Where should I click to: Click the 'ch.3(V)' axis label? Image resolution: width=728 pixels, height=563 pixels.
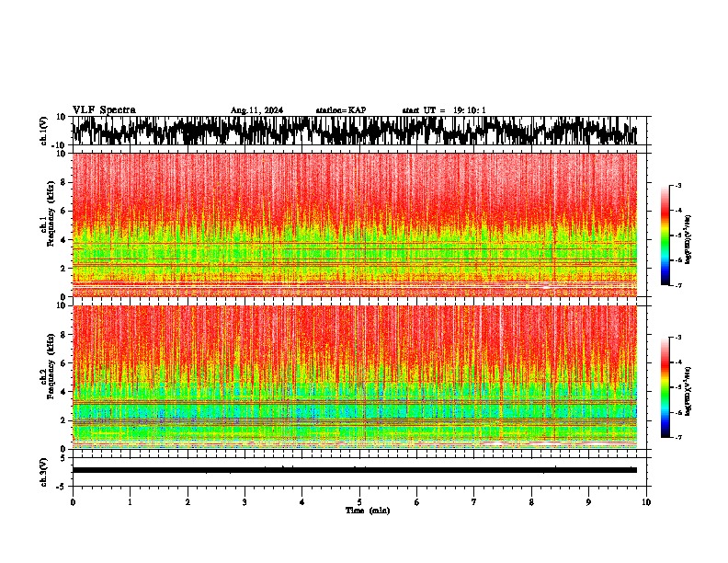[44, 473]
